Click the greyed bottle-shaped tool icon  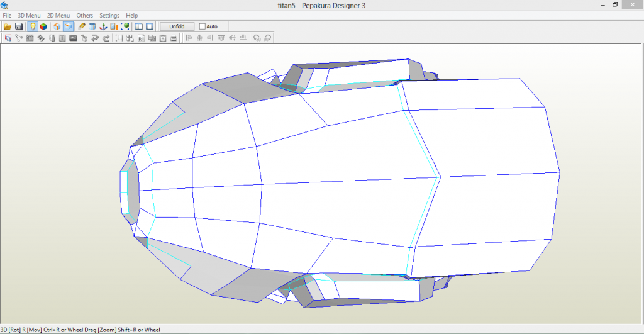52,38
